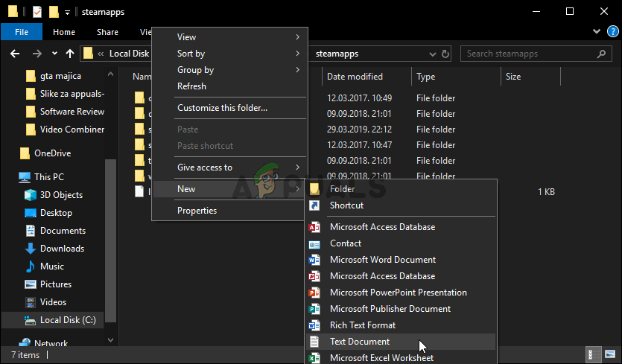Viewport: 622px width, 364px height.
Task: Click the 3D Objects icon
Action: (x=30, y=195)
